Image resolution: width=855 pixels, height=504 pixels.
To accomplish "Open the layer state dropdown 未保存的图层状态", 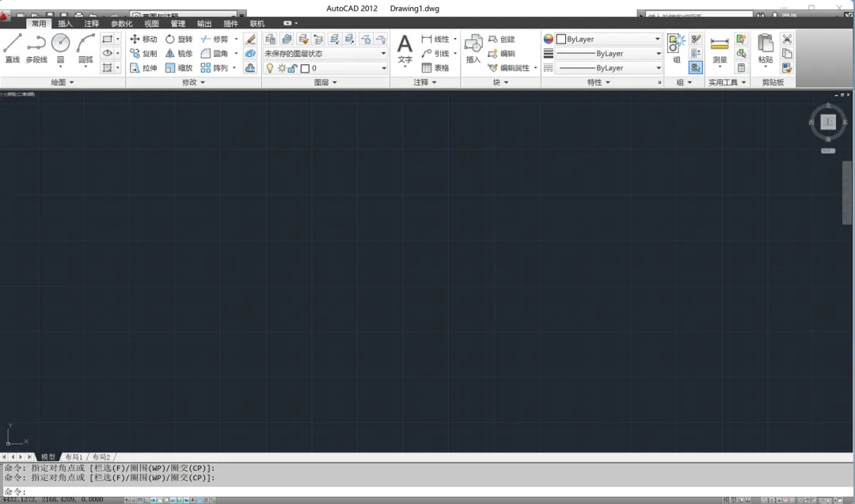I will pos(325,53).
